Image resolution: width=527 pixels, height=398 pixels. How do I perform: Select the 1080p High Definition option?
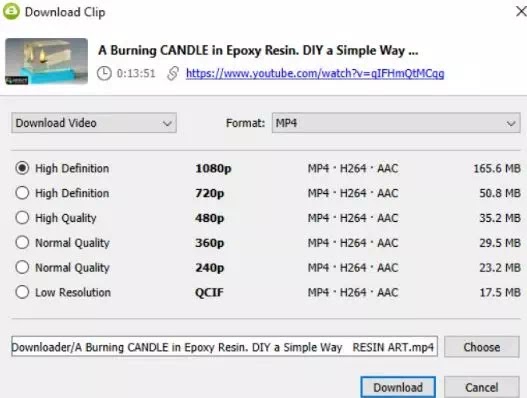pyautogui.click(x=22, y=168)
